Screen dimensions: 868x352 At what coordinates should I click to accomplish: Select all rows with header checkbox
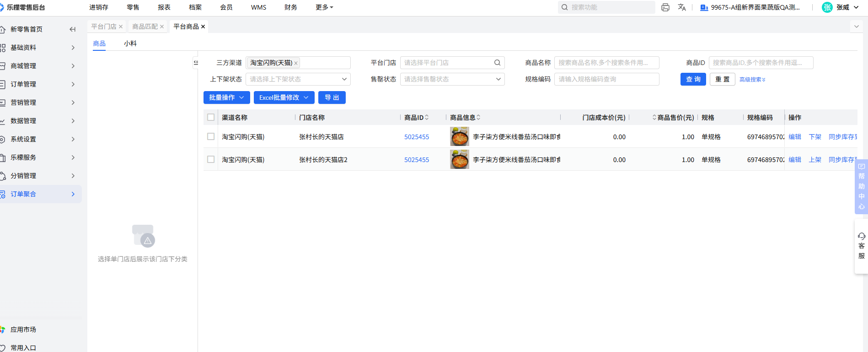point(211,117)
